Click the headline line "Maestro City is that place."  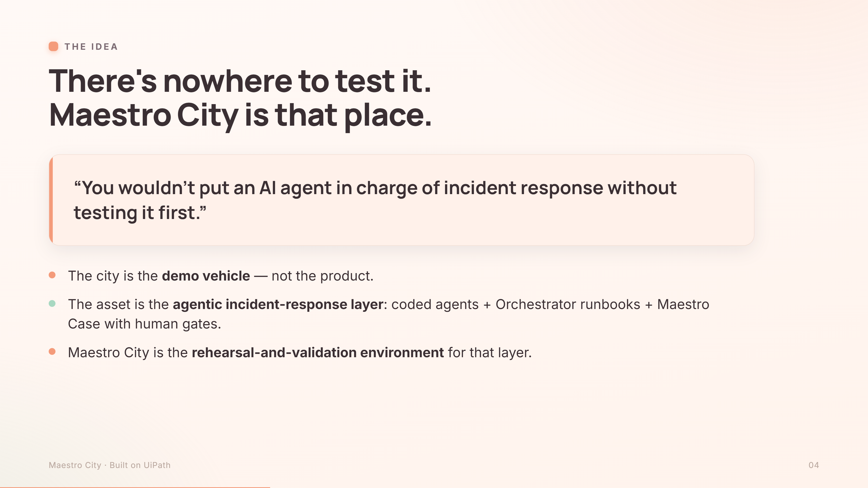pos(240,116)
